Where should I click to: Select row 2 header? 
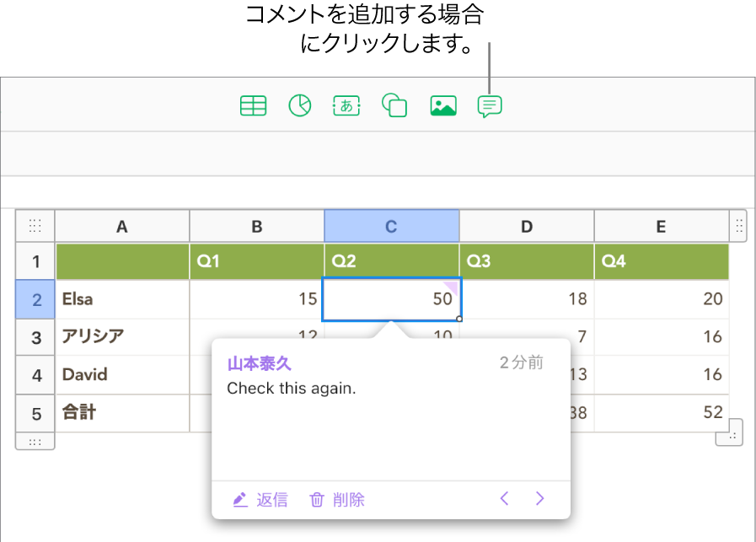pos(35,299)
